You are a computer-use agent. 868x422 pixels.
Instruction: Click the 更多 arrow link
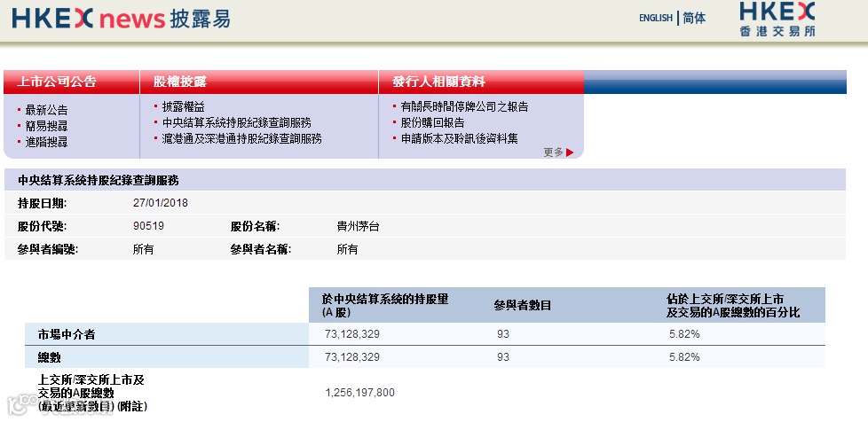coord(558,152)
